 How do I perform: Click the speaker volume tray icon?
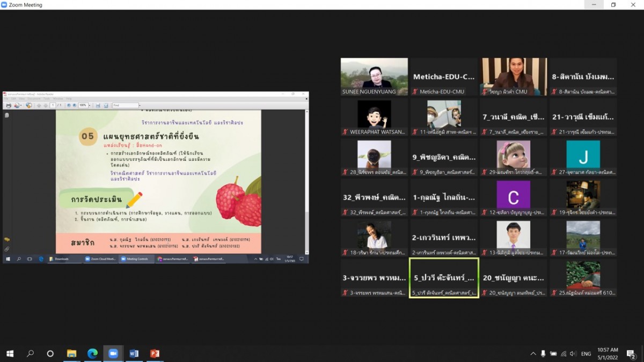tap(573, 353)
